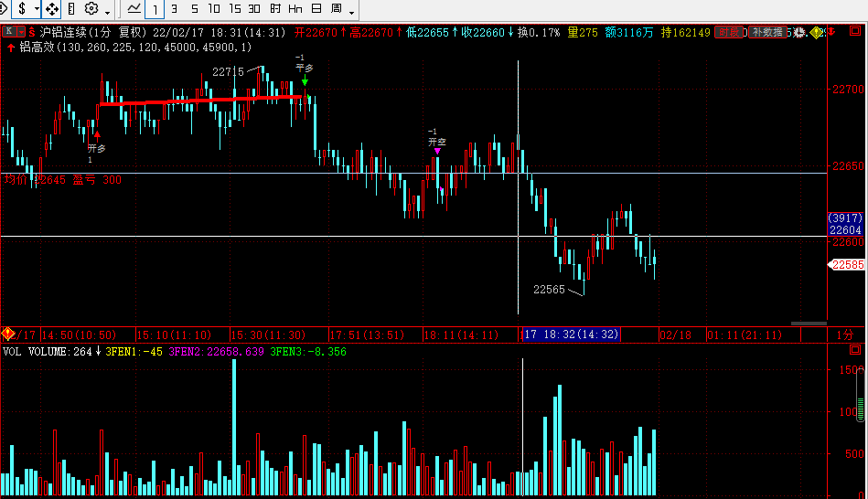Click the 额3116万 turnover value

(629, 32)
